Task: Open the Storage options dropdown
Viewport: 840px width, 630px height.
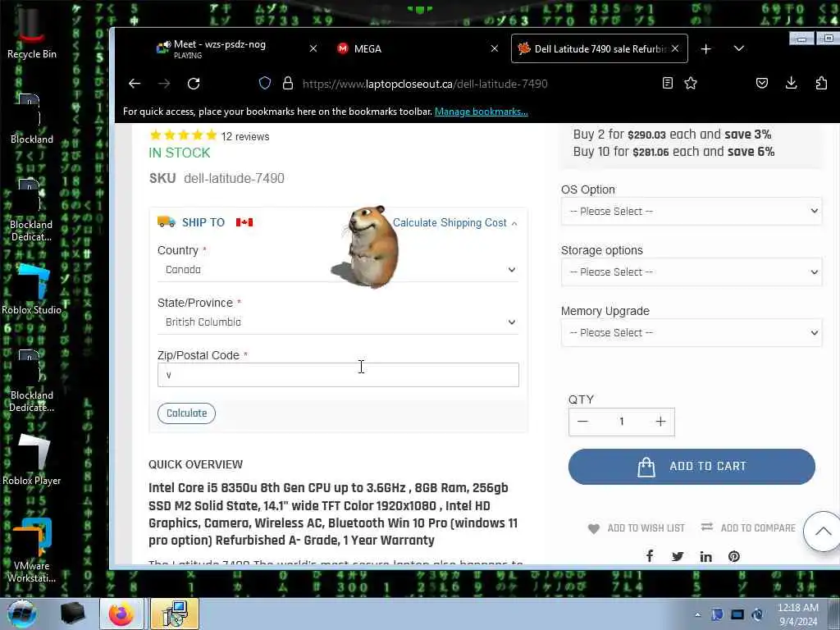Action: pos(691,272)
